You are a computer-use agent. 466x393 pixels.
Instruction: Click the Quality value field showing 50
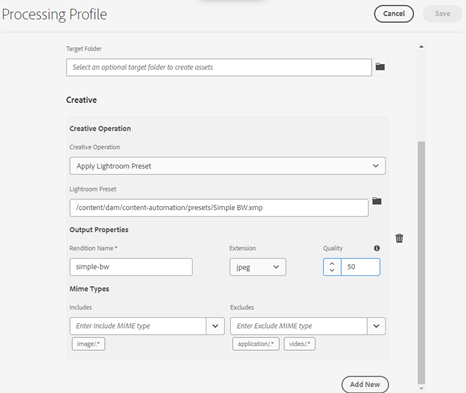point(360,267)
